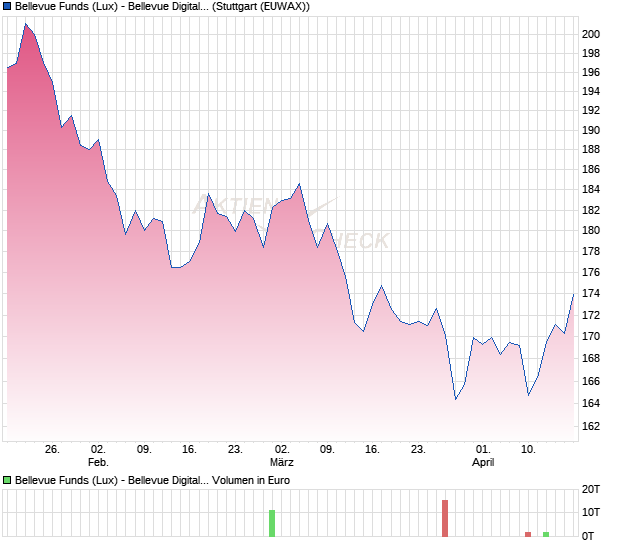Click the '192' price axis label

(x=591, y=110)
